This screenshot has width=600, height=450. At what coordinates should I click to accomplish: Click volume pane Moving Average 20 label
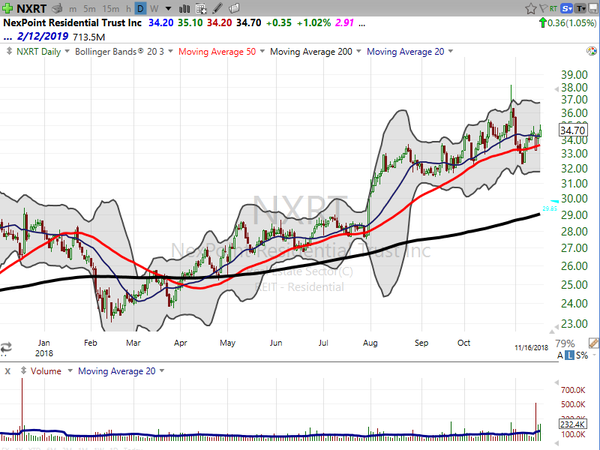[117, 371]
